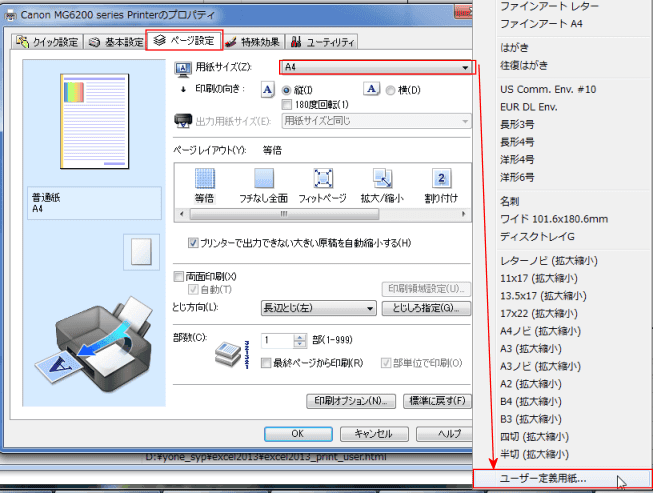Switch to the 特殊効果 tab
This screenshot has height=493, width=653.
(x=253, y=42)
